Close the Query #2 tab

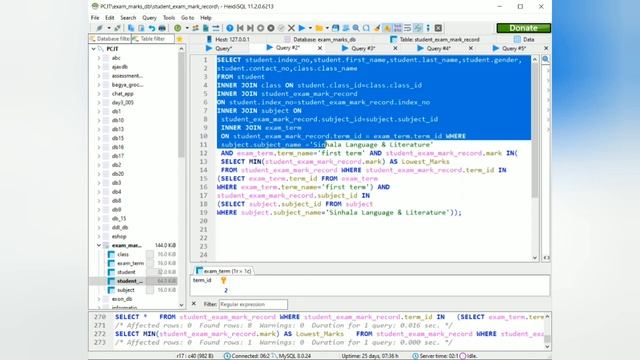(x=320, y=48)
